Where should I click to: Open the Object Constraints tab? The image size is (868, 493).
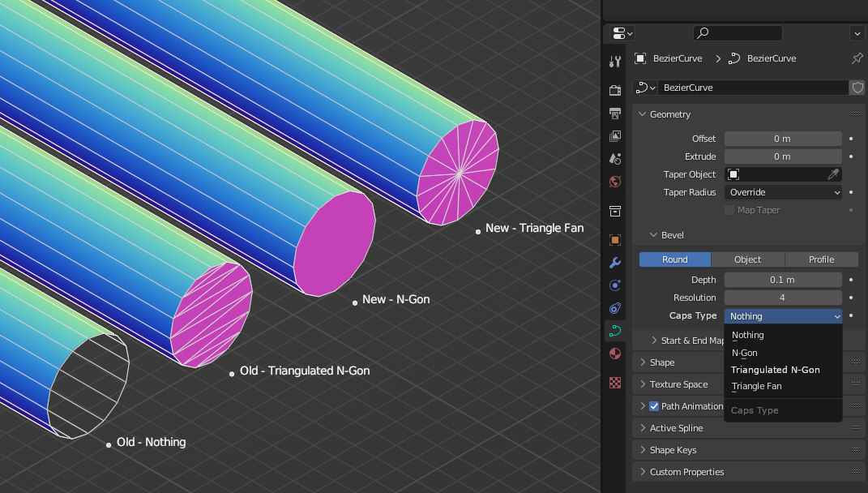614,308
